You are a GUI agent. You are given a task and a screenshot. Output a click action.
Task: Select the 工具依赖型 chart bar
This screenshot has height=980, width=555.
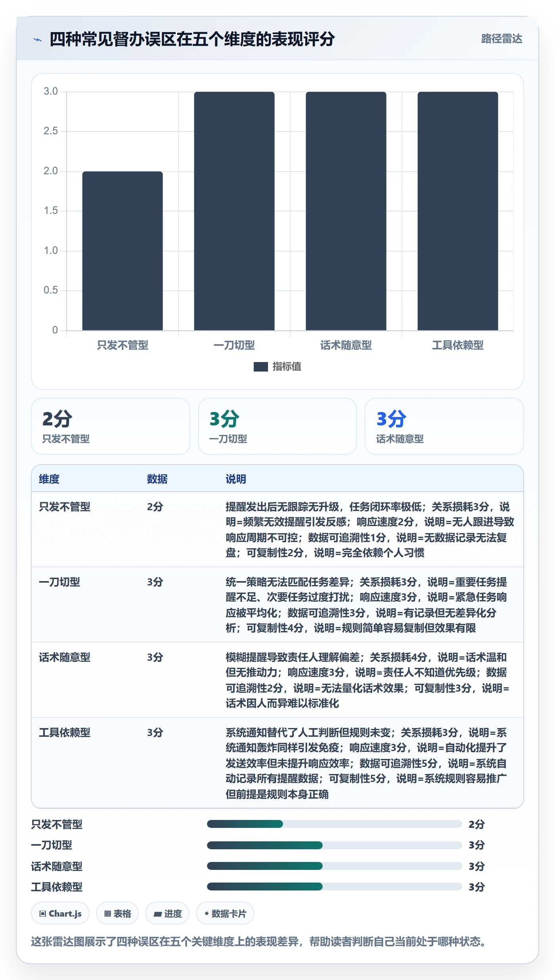click(x=458, y=211)
